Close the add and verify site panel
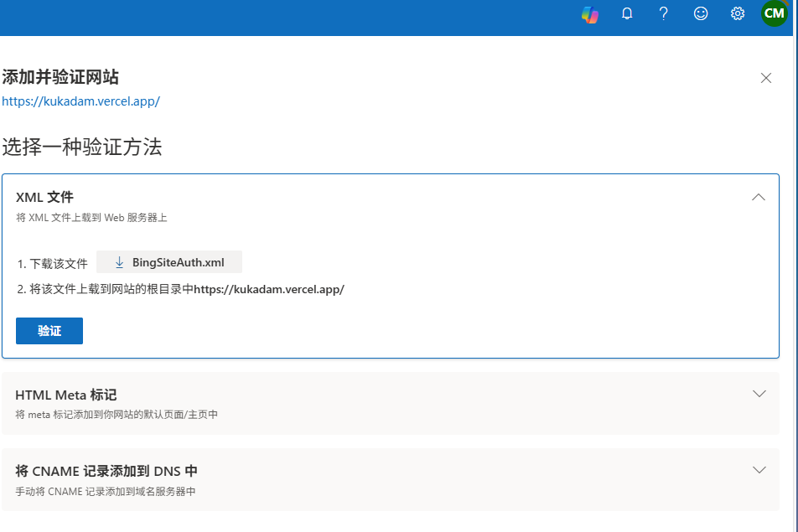The width and height of the screenshot is (798, 532). (x=766, y=78)
